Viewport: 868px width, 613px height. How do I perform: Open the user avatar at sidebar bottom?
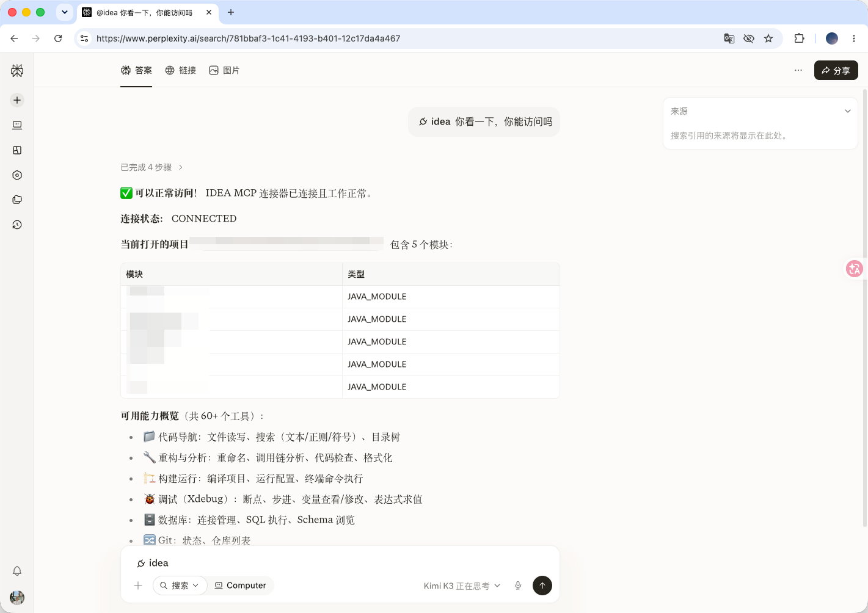[17, 598]
